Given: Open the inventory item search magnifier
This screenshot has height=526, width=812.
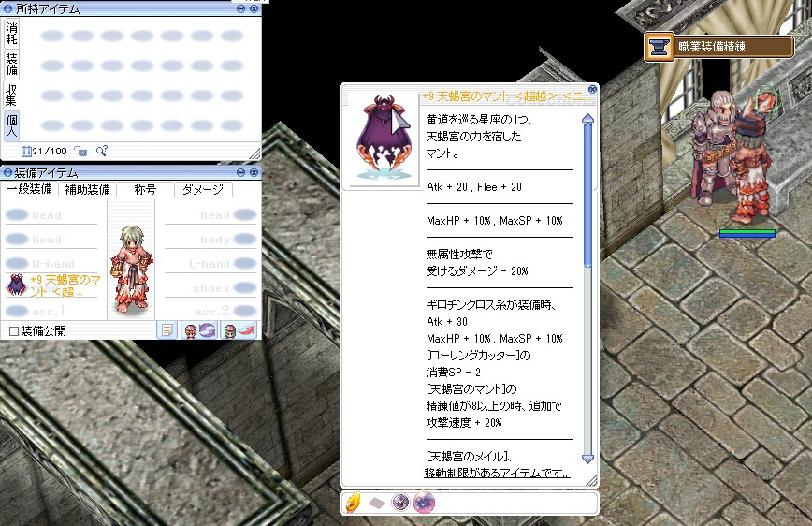Looking at the screenshot, I should tap(102, 150).
